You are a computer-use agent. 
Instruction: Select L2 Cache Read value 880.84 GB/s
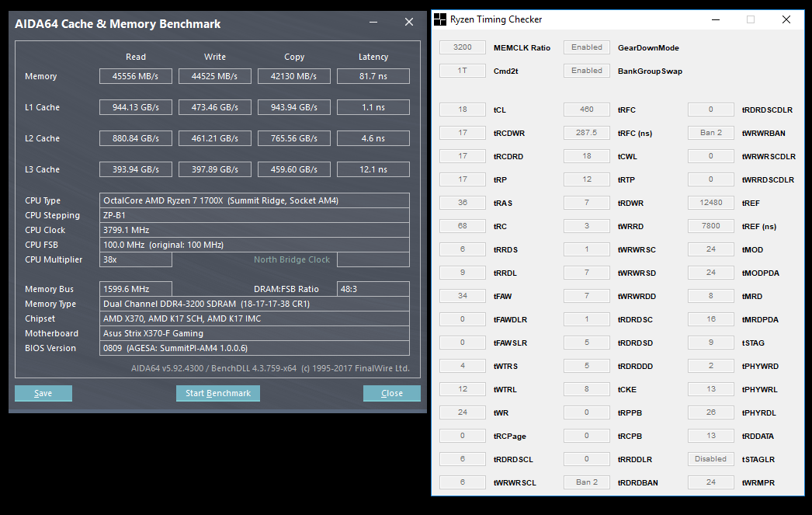(136, 138)
